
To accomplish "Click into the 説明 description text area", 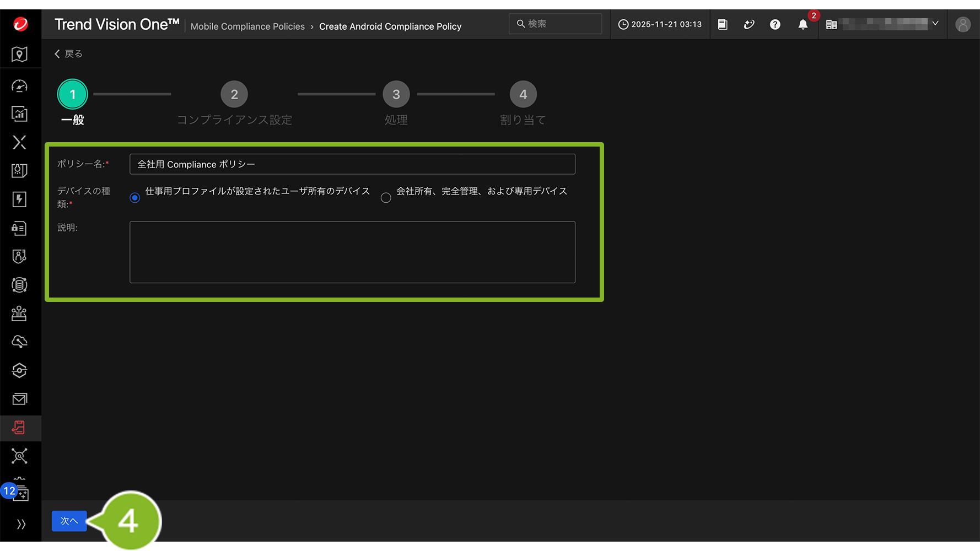I will [x=352, y=252].
